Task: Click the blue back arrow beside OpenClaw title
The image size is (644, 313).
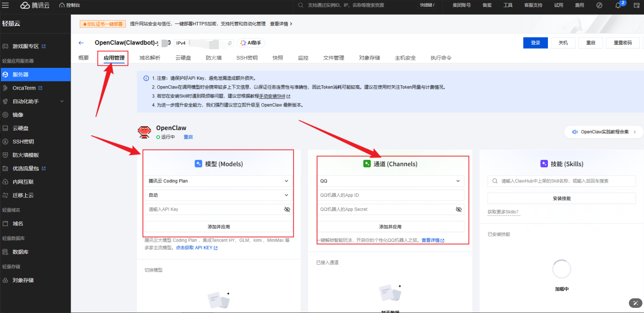Action: point(81,43)
